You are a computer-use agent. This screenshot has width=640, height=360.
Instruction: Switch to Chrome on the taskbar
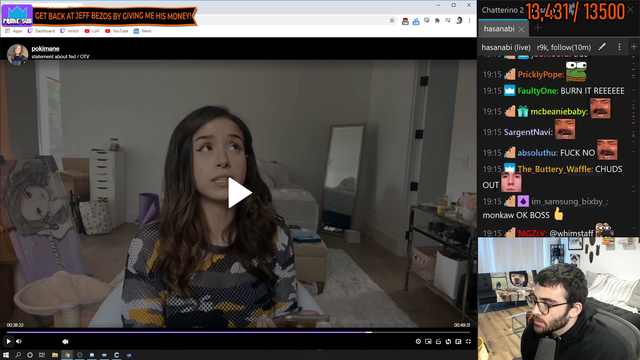click(67, 355)
